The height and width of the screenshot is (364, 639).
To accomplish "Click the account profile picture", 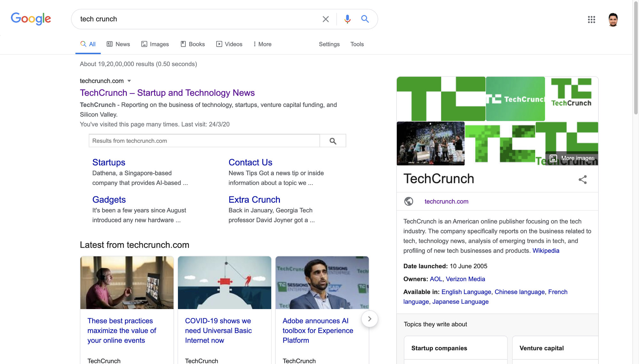I will [613, 19].
